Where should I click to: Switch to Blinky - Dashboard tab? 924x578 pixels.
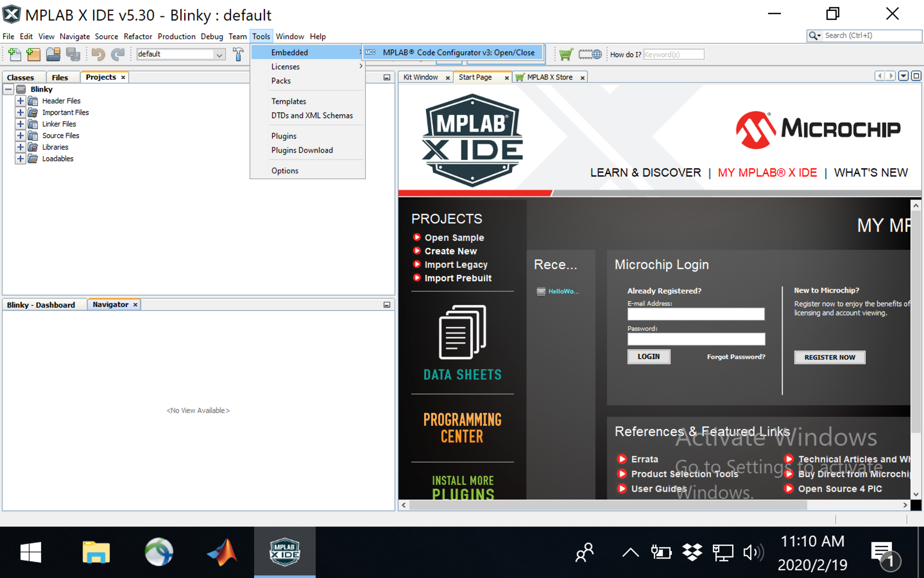[41, 305]
